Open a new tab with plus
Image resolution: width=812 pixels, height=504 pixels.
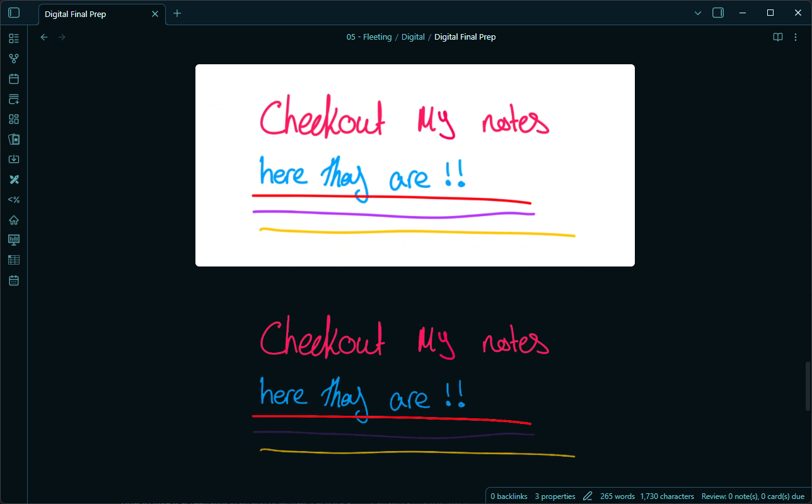[177, 13]
